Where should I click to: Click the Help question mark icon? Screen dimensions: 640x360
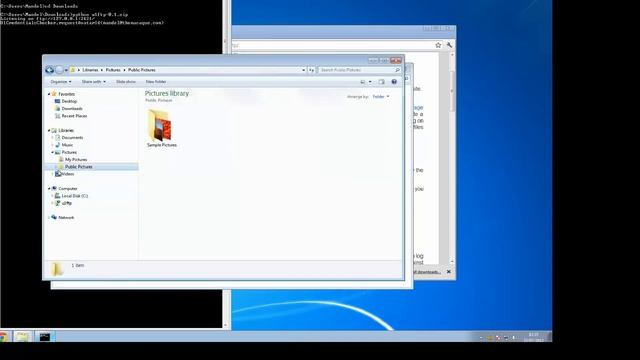pyautogui.click(x=394, y=82)
